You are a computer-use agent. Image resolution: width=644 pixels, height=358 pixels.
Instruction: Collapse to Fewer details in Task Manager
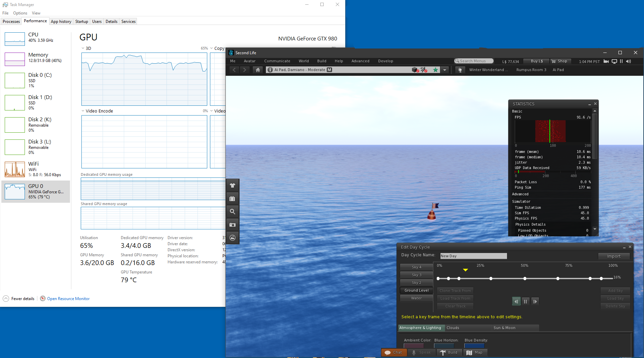[19, 299]
